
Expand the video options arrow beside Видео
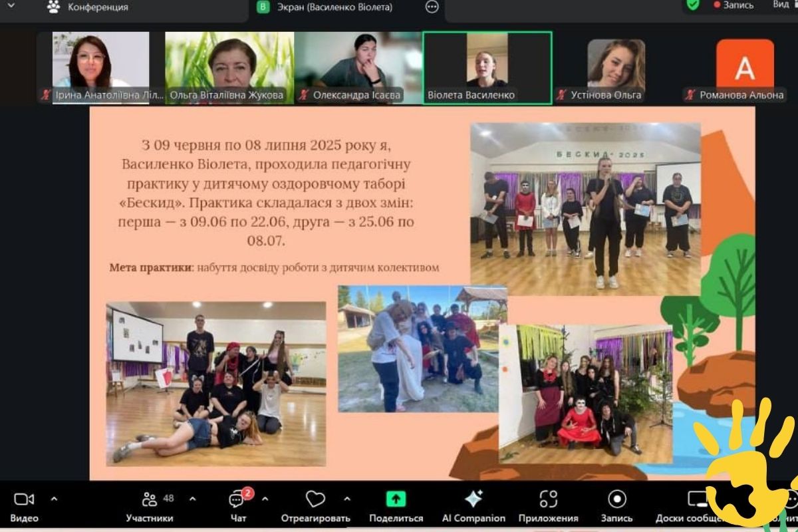click(55, 499)
